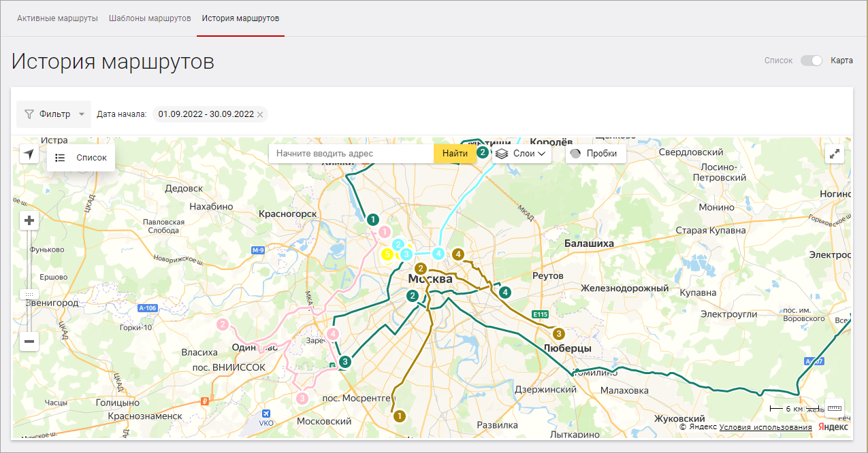Open the Слои layers dropdown

(x=521, y=154)
